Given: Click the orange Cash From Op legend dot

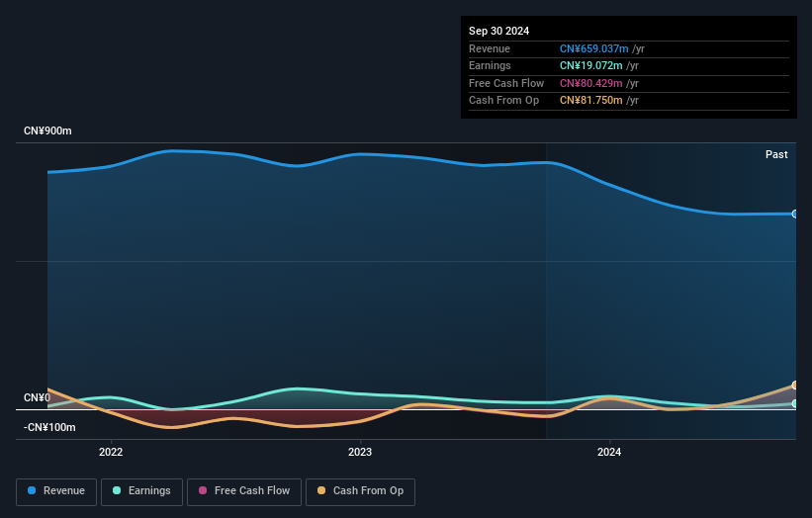Looking at the screenshot, I should [321, 490].
